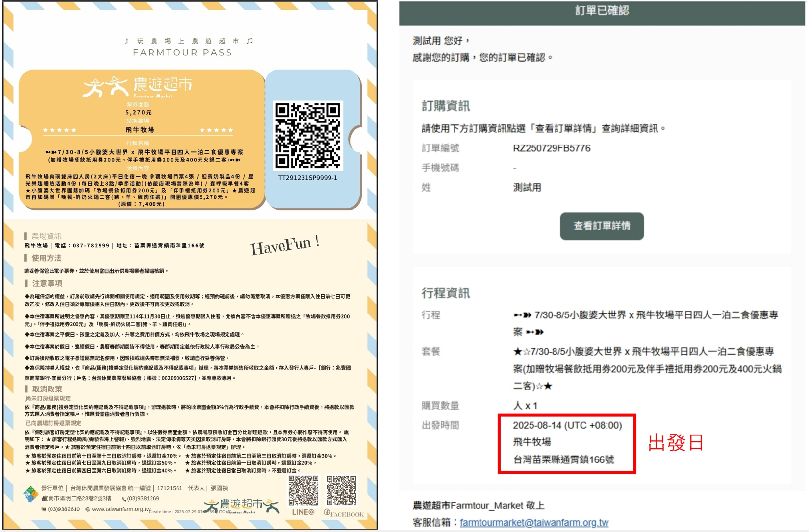Click the FARMTOUR PASS title
The width and height of the screenshot is (809, 532).
tap(182, 52)
